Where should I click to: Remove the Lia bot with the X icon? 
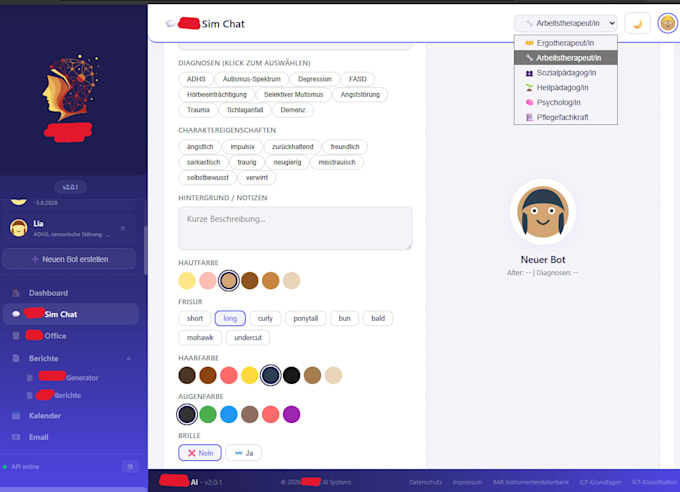123,228
